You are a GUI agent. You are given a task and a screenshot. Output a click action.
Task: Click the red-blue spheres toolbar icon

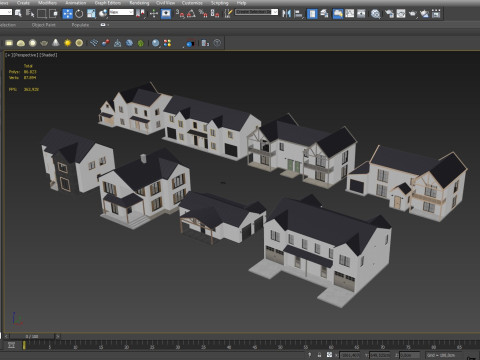[x=106, y=43]
